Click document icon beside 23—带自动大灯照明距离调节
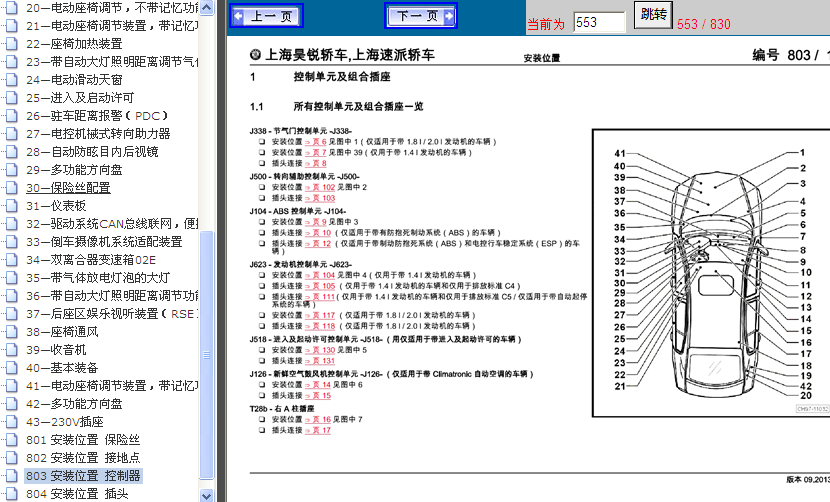 click(11, 62)
